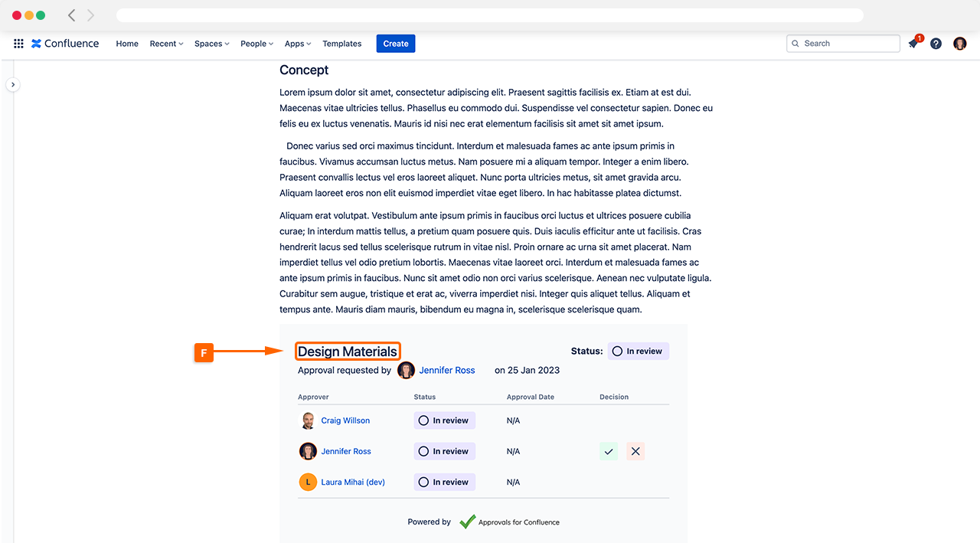This screenshot has height=543, width=980.
Task: Approve with the green checkmark button
Action: tap(609, 451)
